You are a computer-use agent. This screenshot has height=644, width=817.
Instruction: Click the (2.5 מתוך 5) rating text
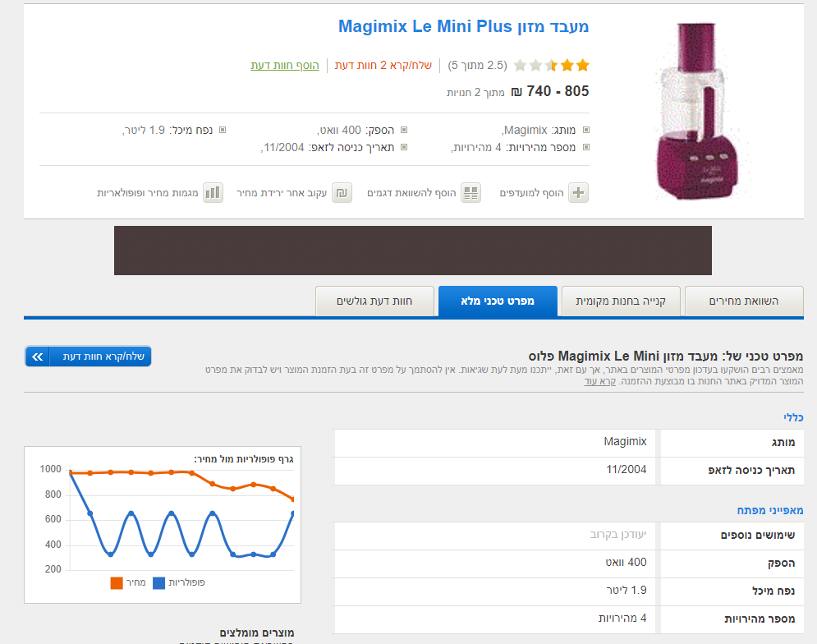pos(477,65)
